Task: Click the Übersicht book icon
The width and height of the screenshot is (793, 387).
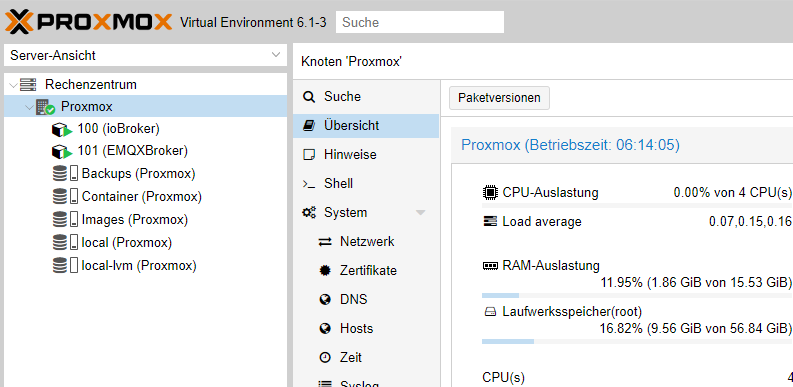Action: (x=309, y=125)
